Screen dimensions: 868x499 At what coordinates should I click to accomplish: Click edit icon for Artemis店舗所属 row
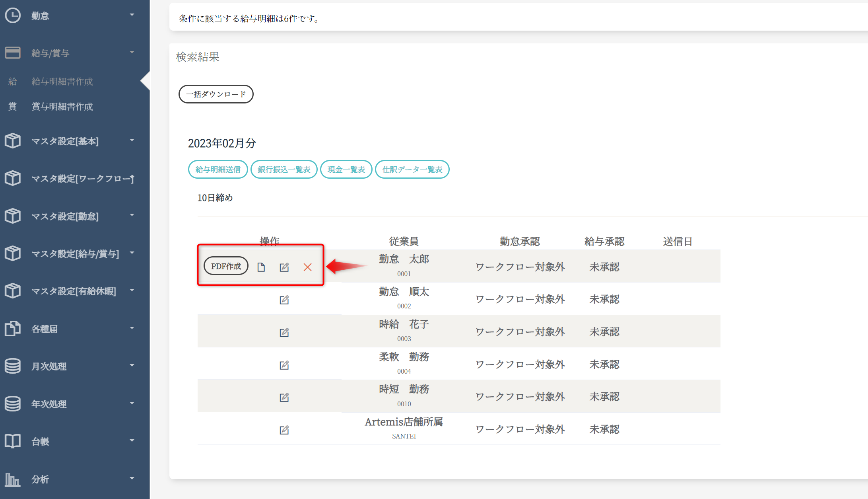284,430
